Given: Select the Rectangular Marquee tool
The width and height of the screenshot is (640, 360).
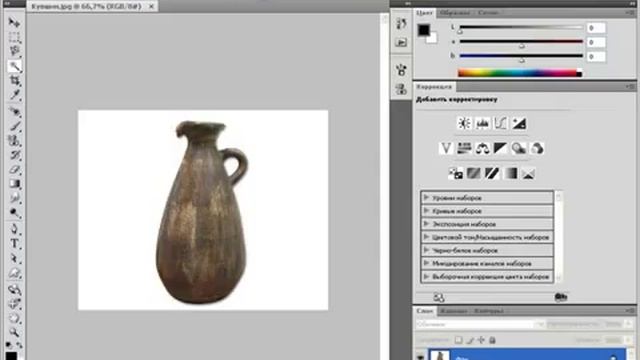Looking at the screenshot, I should pos(14,38).
